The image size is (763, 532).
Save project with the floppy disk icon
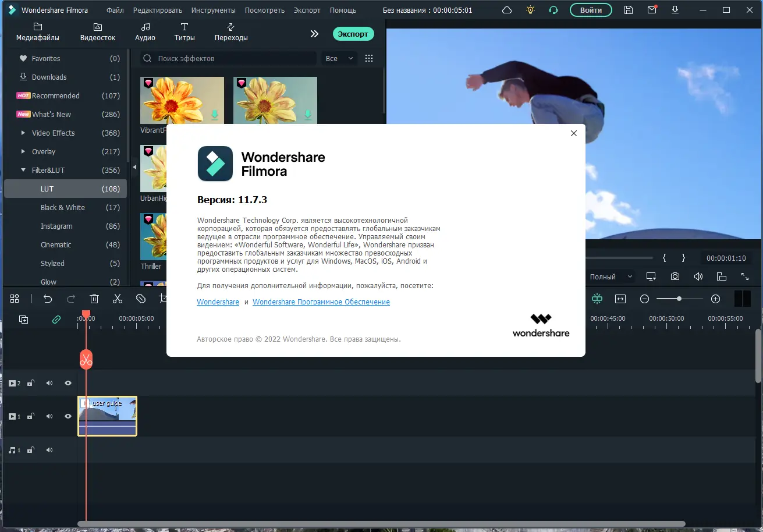[628, 10]
